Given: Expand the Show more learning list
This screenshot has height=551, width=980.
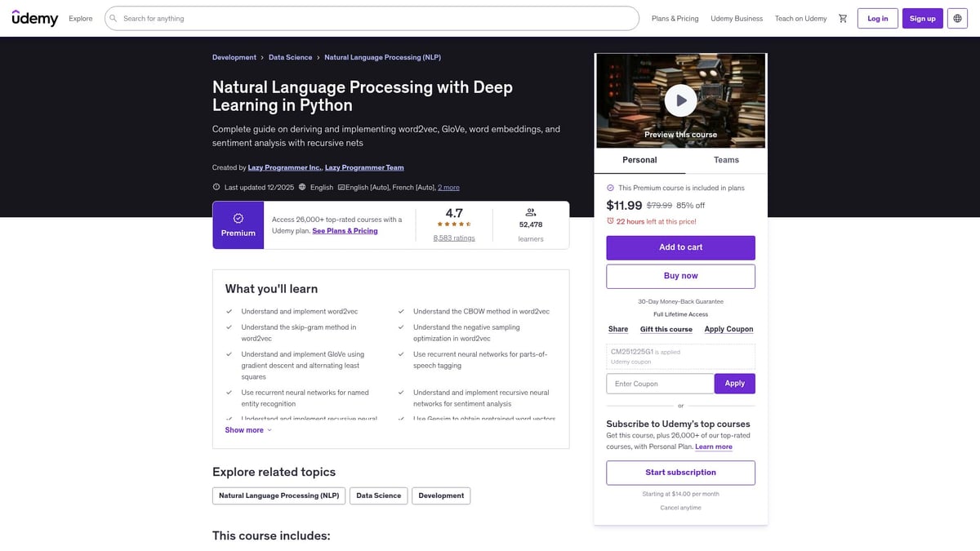Looking at the screenshot, I should pos(248,430).
